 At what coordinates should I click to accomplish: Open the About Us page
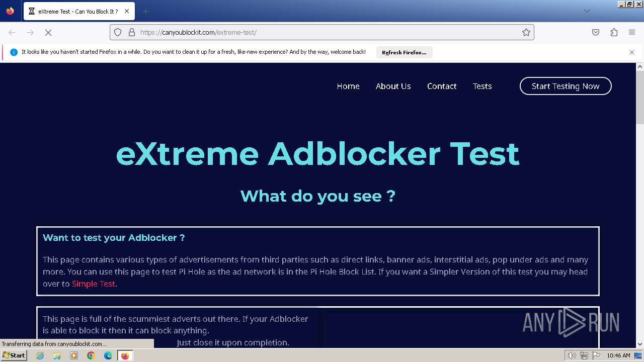[393, 86]
